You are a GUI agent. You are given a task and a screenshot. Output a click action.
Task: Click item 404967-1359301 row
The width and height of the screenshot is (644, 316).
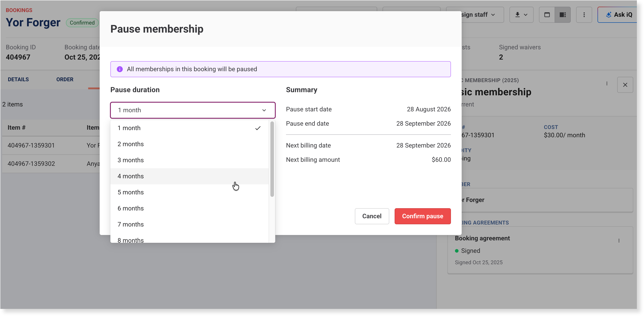click(x=51, y=146)
